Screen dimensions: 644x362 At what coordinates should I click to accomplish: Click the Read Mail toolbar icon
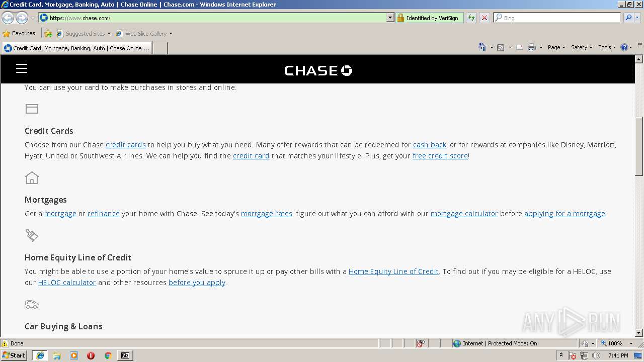click(x=520, y=47)
